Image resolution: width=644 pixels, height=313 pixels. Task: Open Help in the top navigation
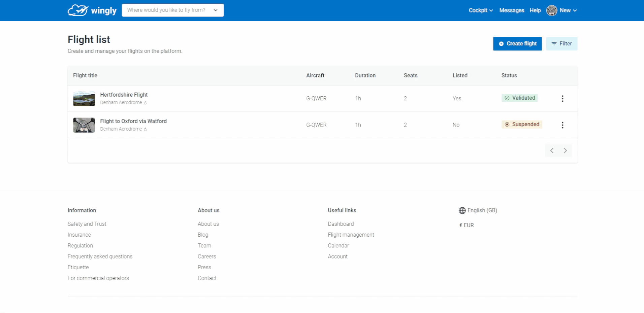tap(535, 10)
